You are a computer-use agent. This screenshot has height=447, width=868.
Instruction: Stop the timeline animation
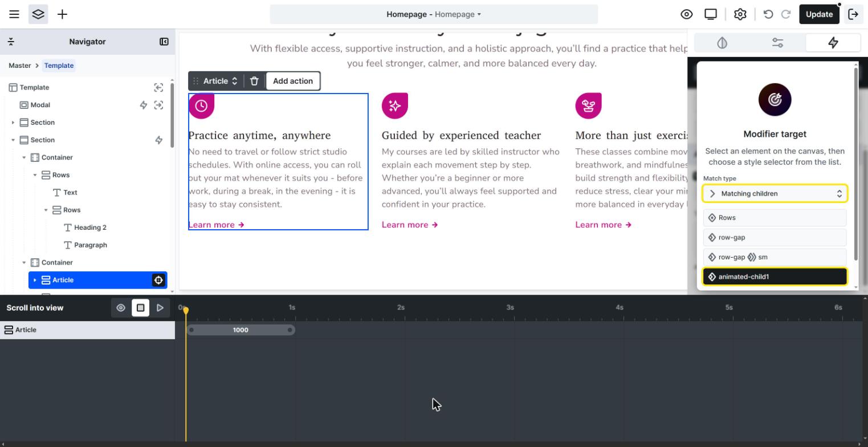point(141,308)
